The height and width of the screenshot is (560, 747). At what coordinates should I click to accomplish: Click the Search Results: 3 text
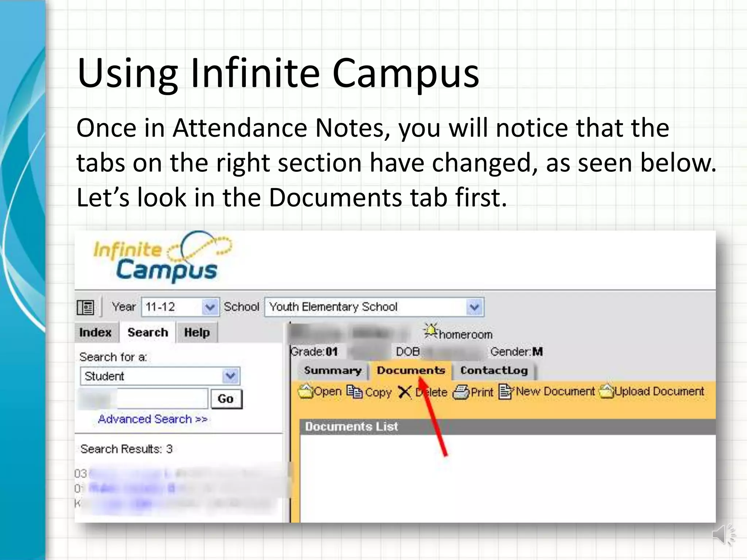(x=126, y=449)
